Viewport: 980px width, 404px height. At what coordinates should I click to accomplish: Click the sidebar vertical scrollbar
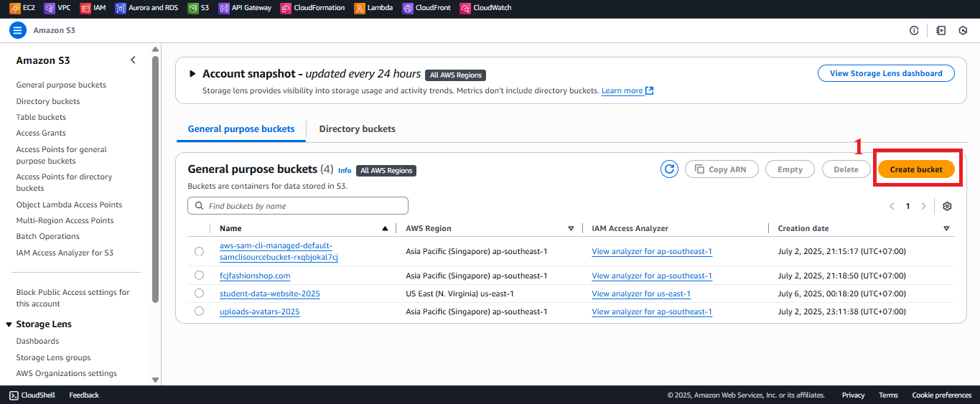click(x=156, y=179)
